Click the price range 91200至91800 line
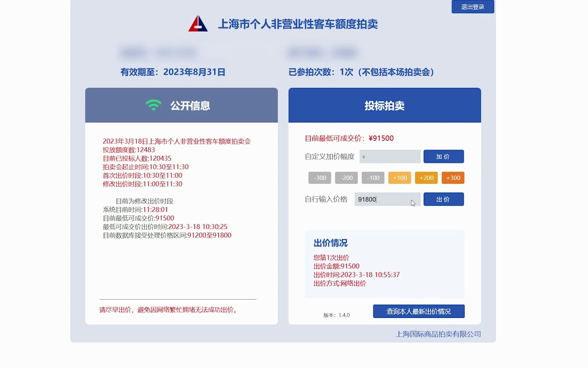 [x=167, y=235]
